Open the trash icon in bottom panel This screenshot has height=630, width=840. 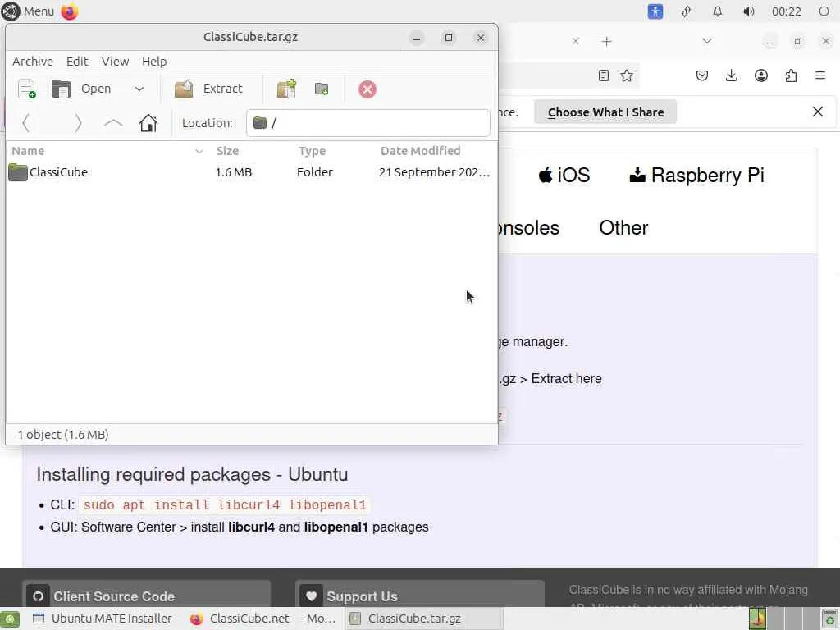click(x=829, y=619)
